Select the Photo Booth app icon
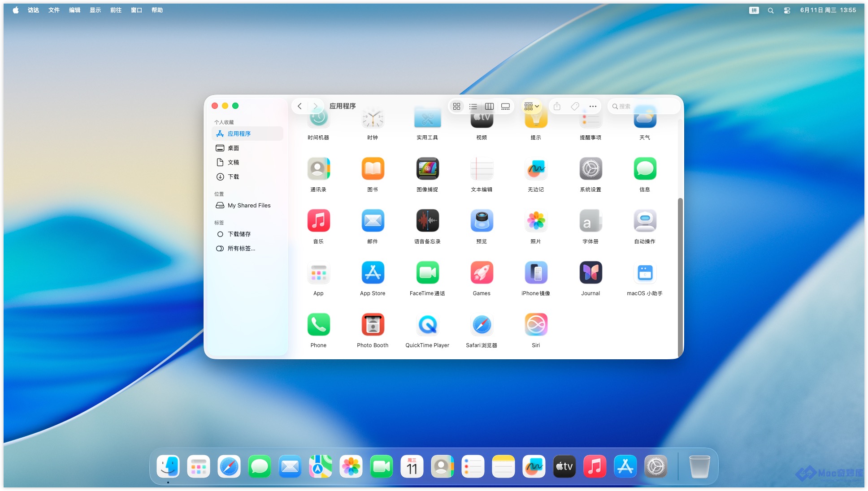Image resolution: width=868 pixels, height=491 pixels. [373, 325]
